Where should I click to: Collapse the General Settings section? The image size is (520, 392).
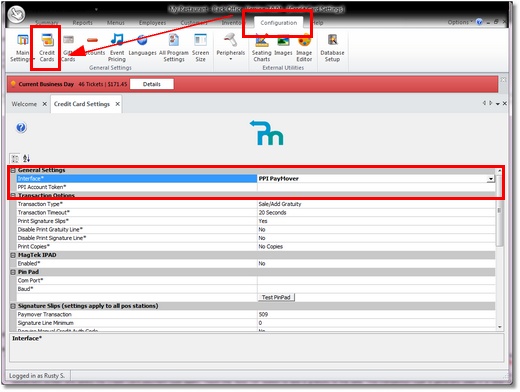[x=13, y=170]
